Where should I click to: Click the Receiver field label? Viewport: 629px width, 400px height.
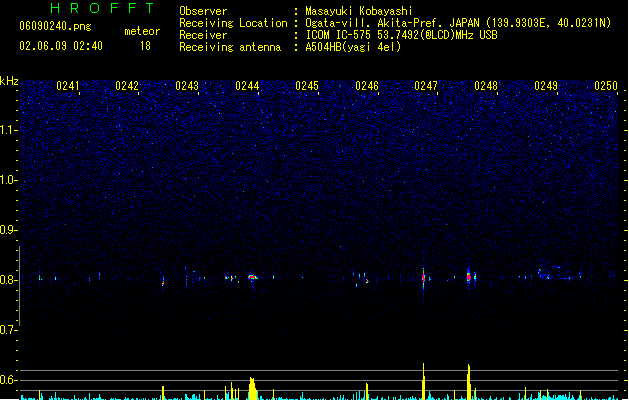(x=203, y=35)
